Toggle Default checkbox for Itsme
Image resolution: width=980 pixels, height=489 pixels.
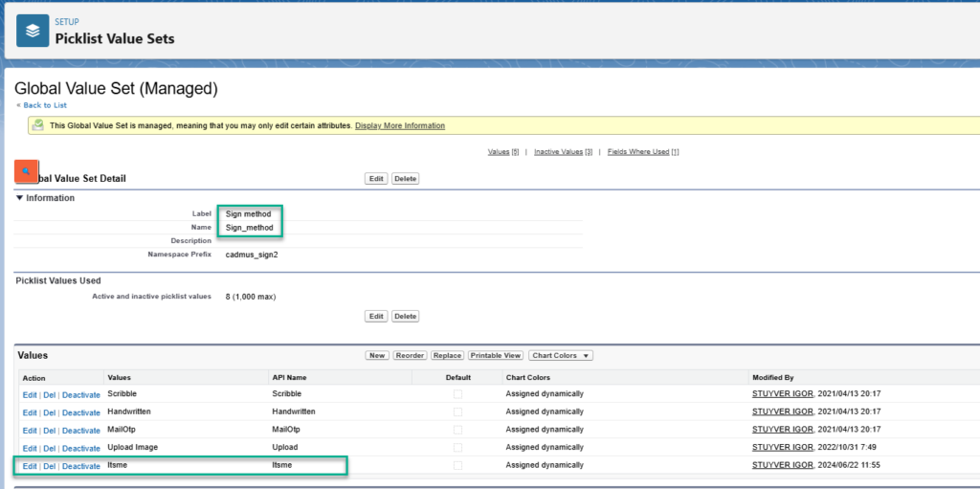(x=458, y=465)
